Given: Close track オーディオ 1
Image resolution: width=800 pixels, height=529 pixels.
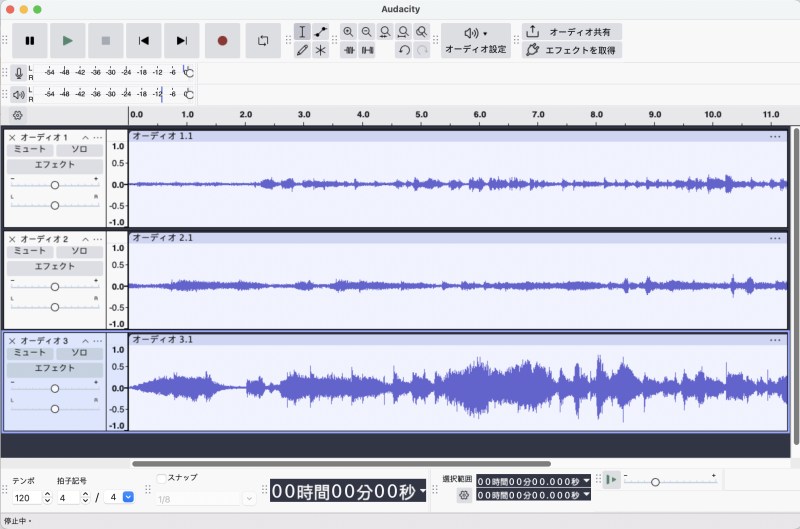Looking at the screenshot, I should click(12, 138).
